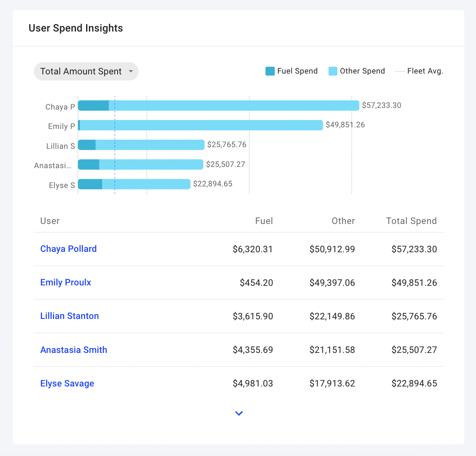Image resolution: width=476 pixels, height=456 pixels.
Task: Toggle the Fleet Avg. legend item
Action: pyautogui.click(x=419, y=71)
